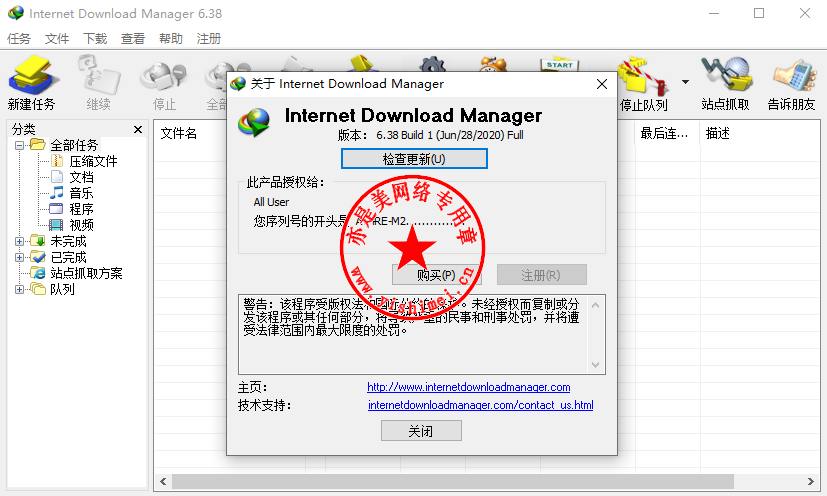This screenshot has width=827, height=496.
Task: Open dropdown arrow next to Stop Queue
Action: pos(685,82)
